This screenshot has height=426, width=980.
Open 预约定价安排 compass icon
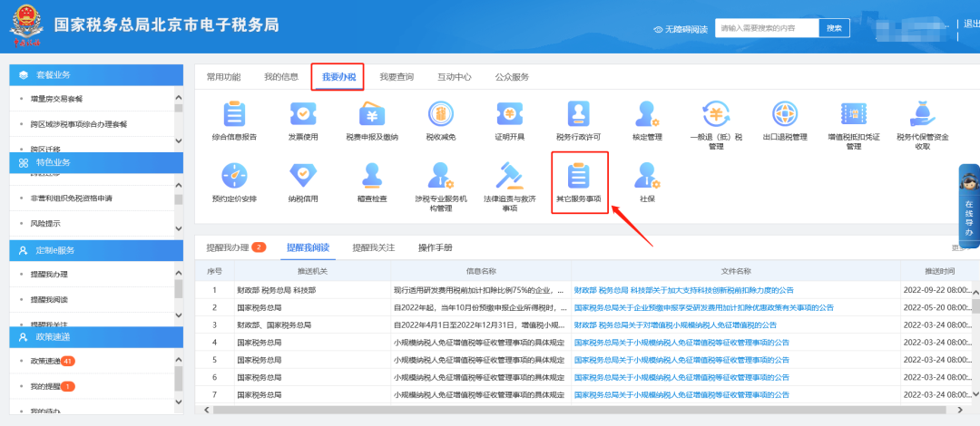tap(234, 176)
